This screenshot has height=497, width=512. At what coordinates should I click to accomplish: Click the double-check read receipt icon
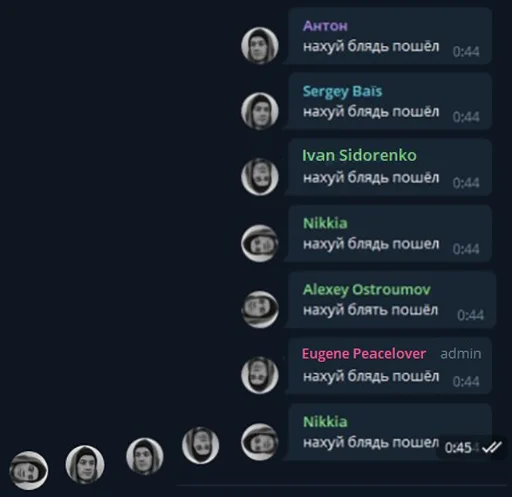pyautogui.click(x=492, y=447)
